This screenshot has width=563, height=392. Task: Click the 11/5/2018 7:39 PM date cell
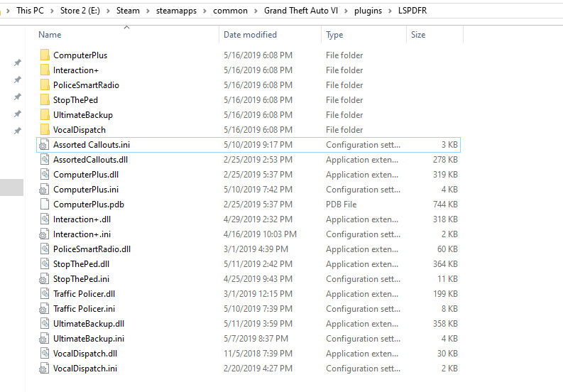(x=258, y=353)
